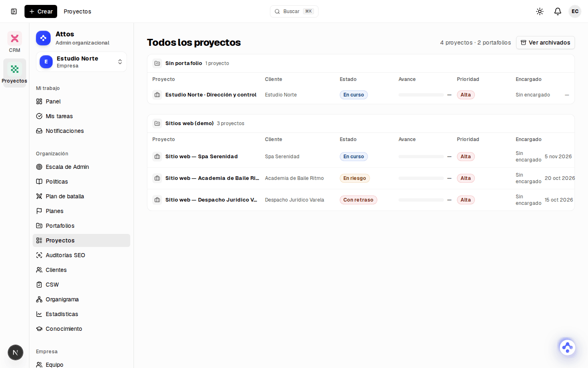Go to Portafolios
Screen dimensions: 588x368
81,226
